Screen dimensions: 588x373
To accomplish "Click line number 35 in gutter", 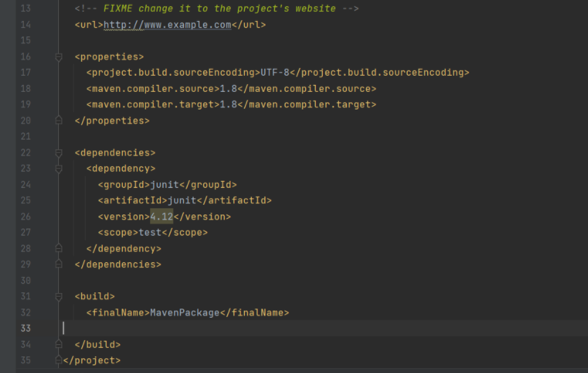I will (x=25, y=360).
